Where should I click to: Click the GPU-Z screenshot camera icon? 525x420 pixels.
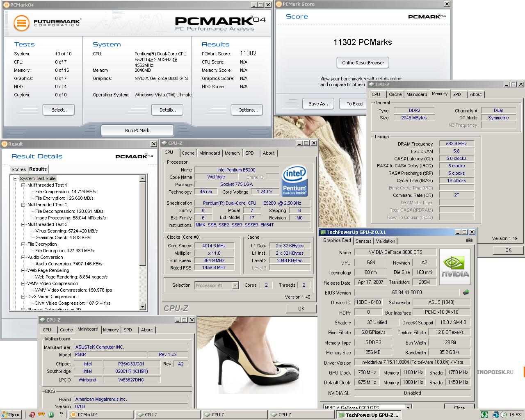click(x=469, y=240)
